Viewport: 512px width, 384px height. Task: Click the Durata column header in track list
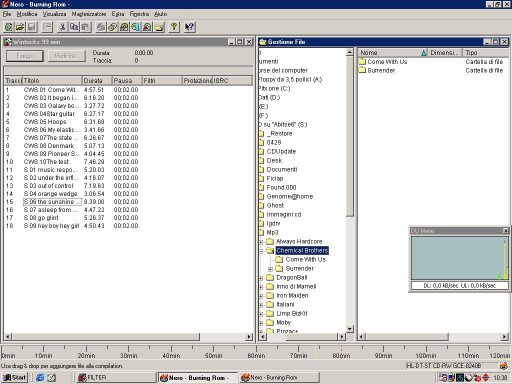pos(97,81)
